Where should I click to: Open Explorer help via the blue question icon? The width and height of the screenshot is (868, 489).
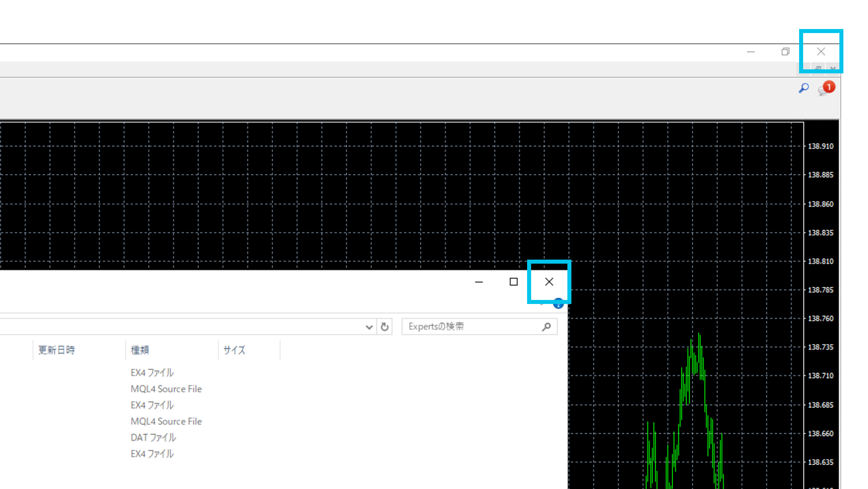pos(559,305)
